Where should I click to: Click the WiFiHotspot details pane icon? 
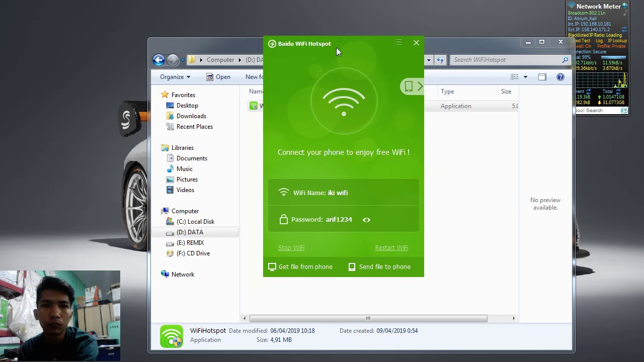coord(172,336)
